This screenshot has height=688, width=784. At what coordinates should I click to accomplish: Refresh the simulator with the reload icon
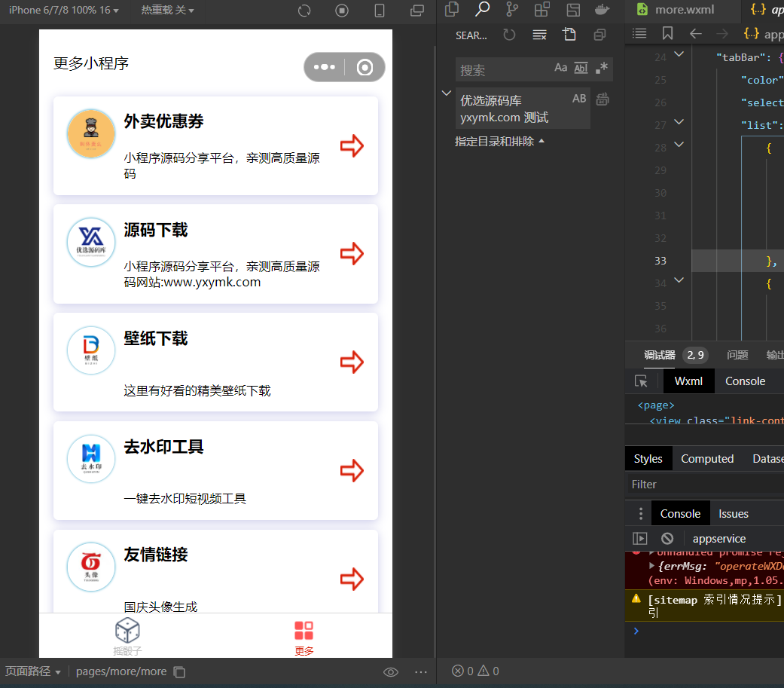tap(304, 11)
